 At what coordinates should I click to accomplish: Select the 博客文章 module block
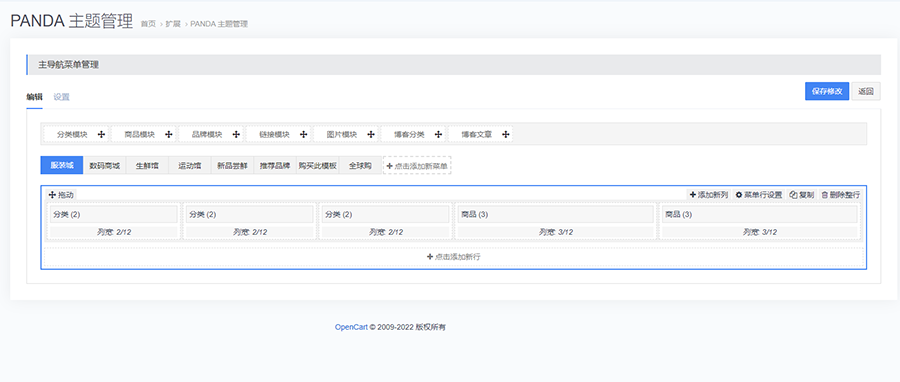[x=480, y=134]
